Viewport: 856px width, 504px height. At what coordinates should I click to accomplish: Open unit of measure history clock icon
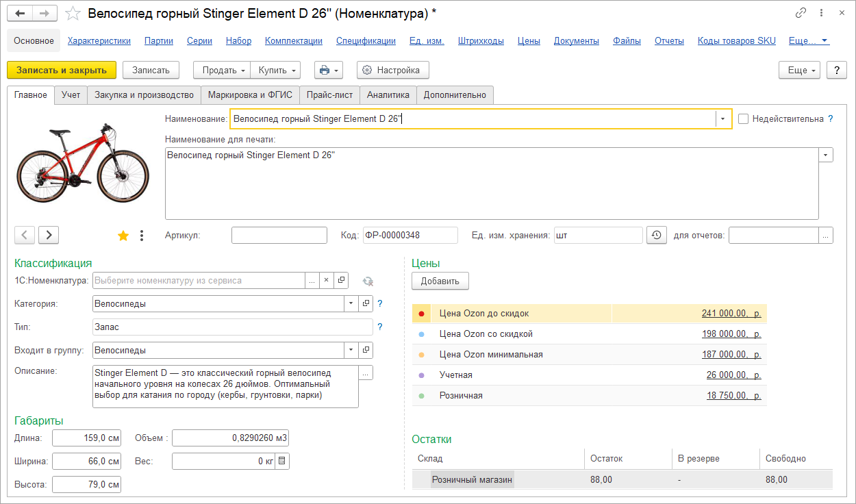click(x=656, y=235)
